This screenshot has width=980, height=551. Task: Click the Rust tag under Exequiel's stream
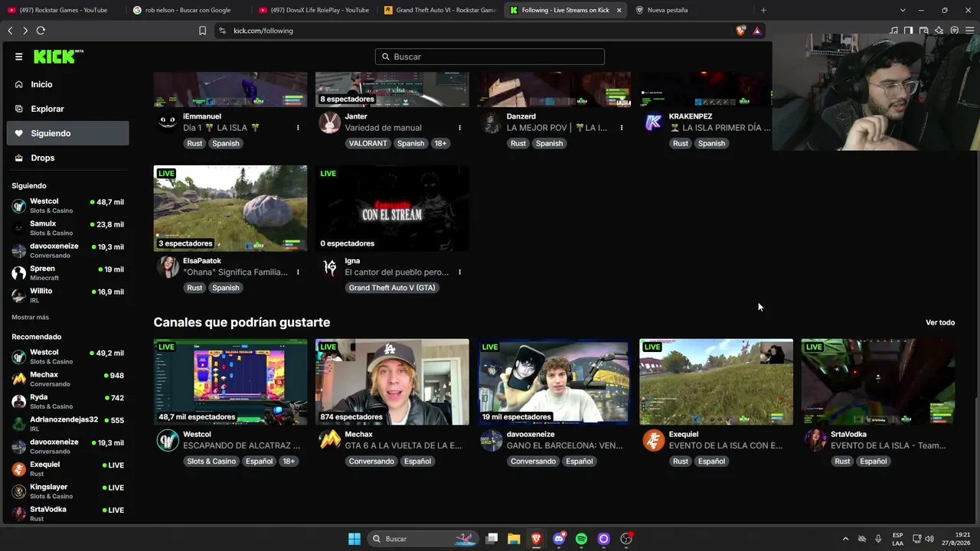tap(681, 461)
